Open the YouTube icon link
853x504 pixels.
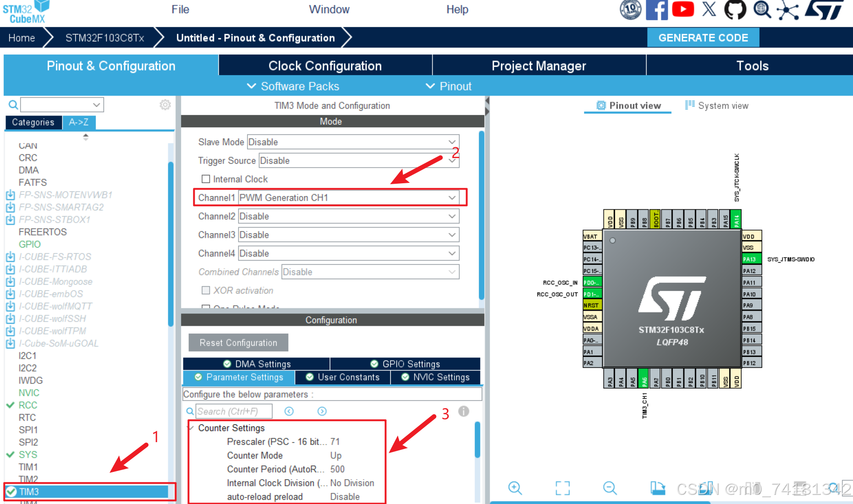point(683,9)
